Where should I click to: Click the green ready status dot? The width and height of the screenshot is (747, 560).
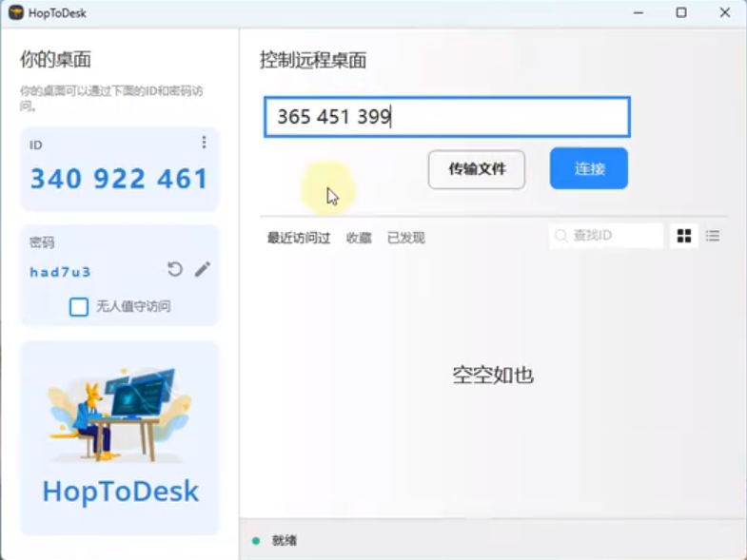coord(256,540)
